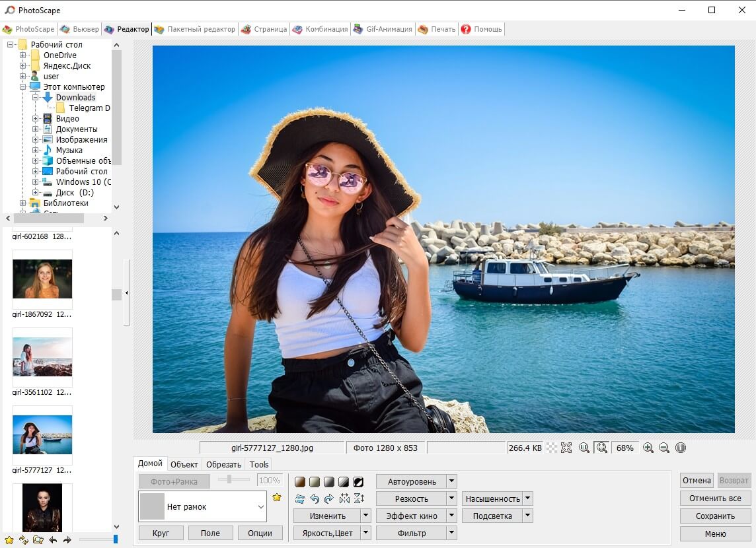The image size is (756, 548).
Task: Zoom in on the photo
Action: point(648,448)
